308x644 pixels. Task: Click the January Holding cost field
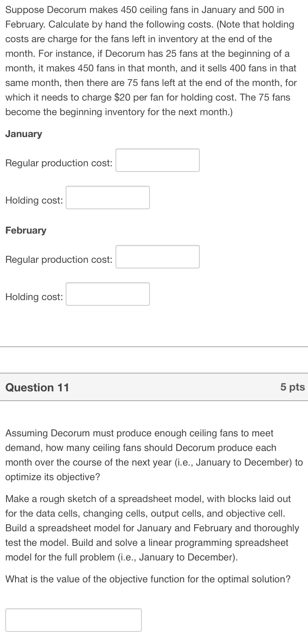click(x=107, y=197)
